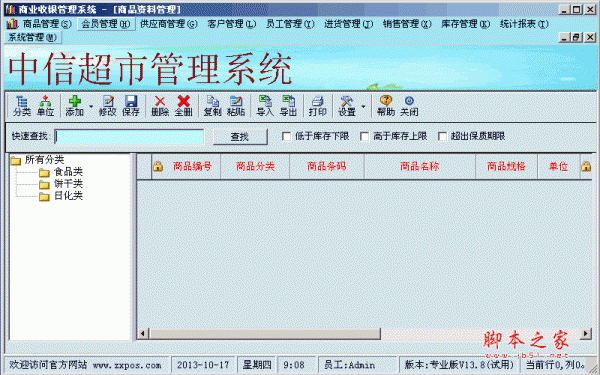
Task: Click the 单位 (unit) toolbar icon
Action: point(45,106)
